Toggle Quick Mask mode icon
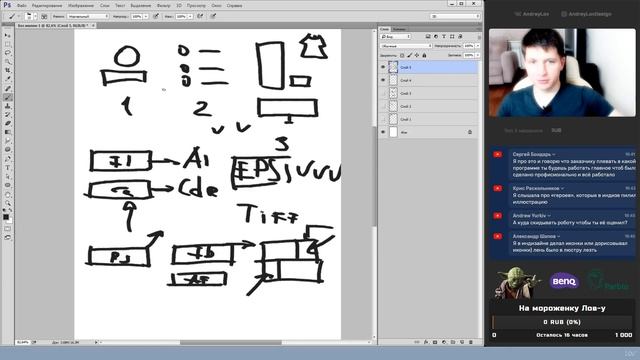This screenshot has height=360, width=640. (7, 229)
